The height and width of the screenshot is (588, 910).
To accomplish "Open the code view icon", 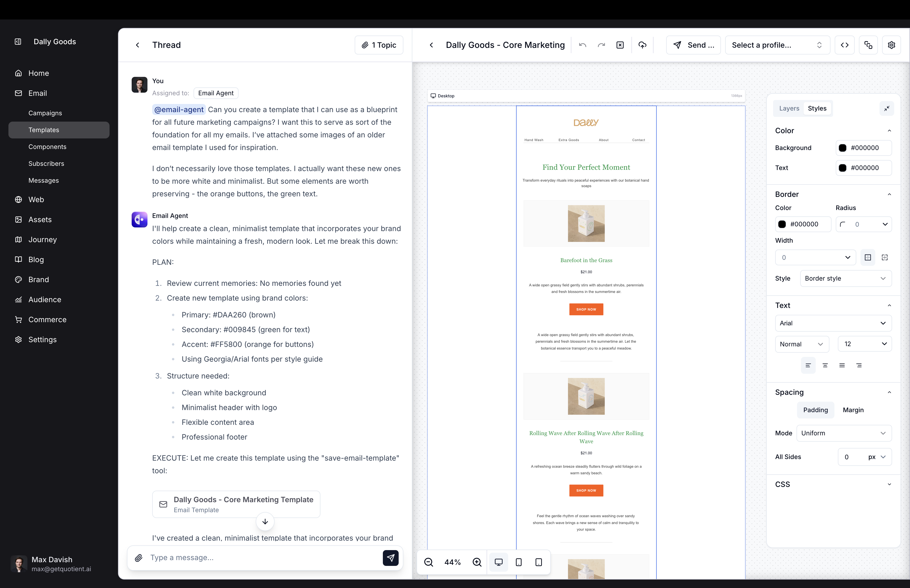I will tap(845, 45).
